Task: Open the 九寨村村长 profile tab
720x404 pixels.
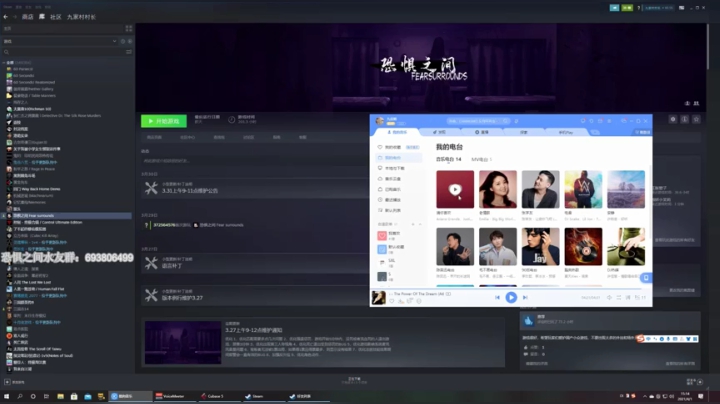Action: pos(81,17)
